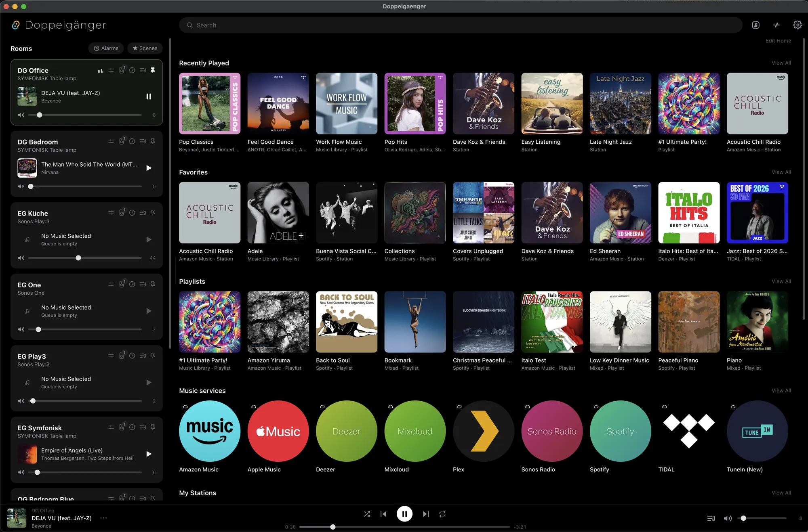Adjust master volume slider in player bar

click(x=762, y=518)
